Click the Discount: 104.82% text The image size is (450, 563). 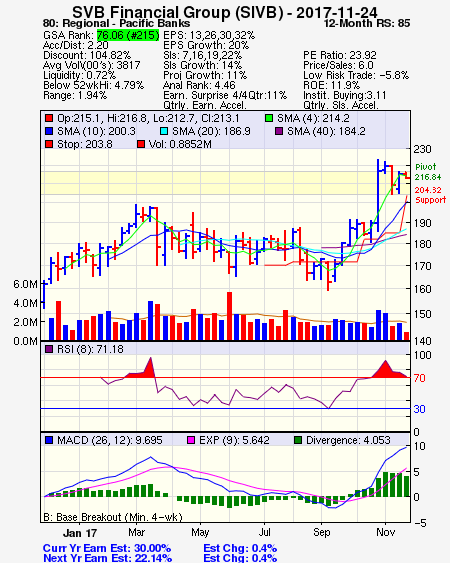point(87,55)
